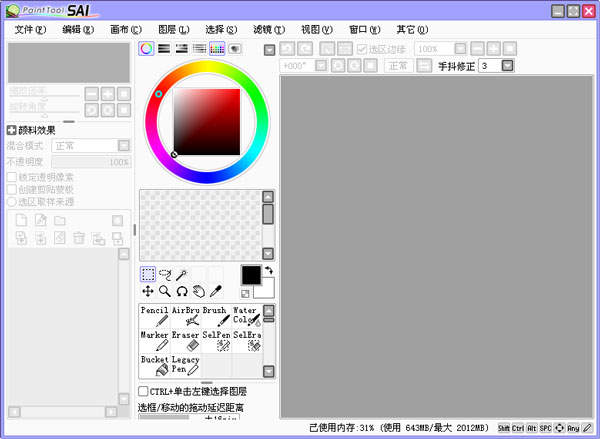Choose the zoom magnifier tool
Viewport: 600px width, 439px height.
coord(165,291)
